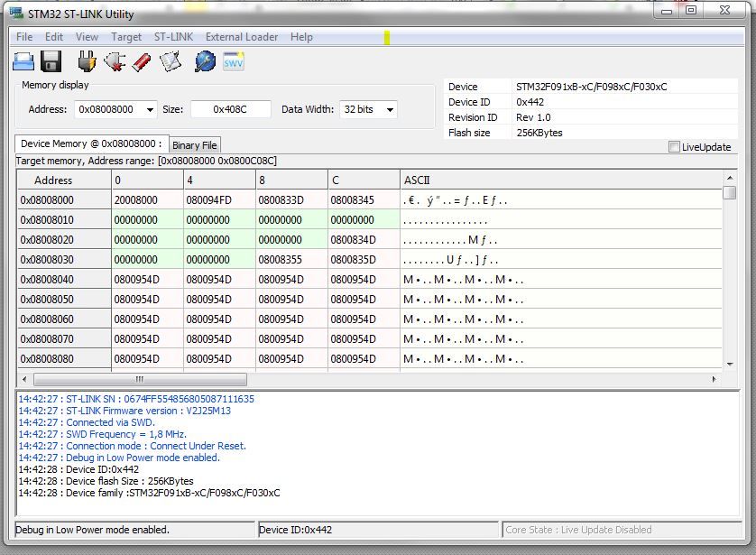
Task: Open the SWV viewer icon
Action: [x=234, y=61]
